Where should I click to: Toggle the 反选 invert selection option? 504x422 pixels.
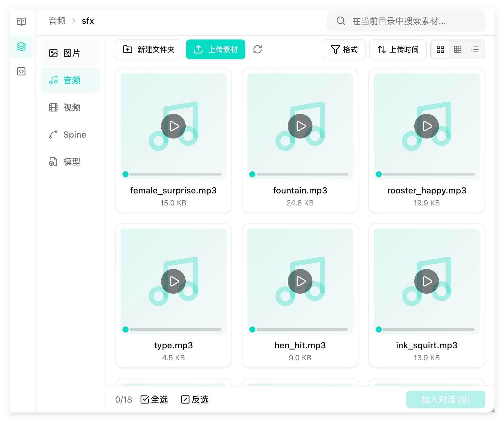tap(195, 399)
